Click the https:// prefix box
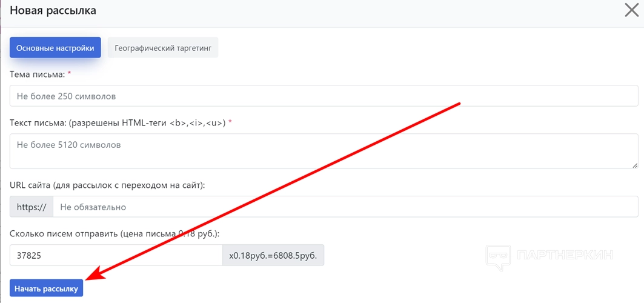This screenshot has height=303, width=644. (32, 207)
